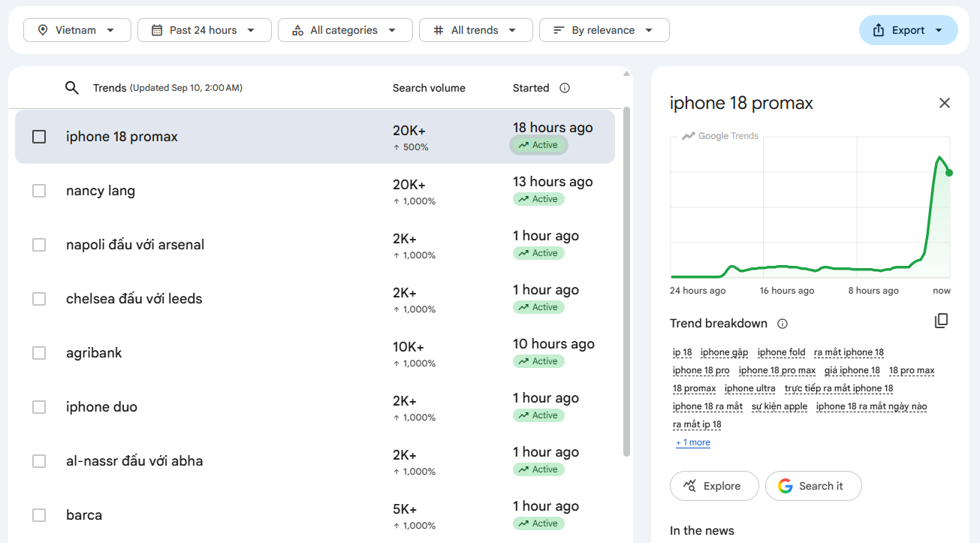Open the napoli đấu với arsenal trend
This screenshot has width=980, height=543.
pyautogui.click(x=315, y=245)
